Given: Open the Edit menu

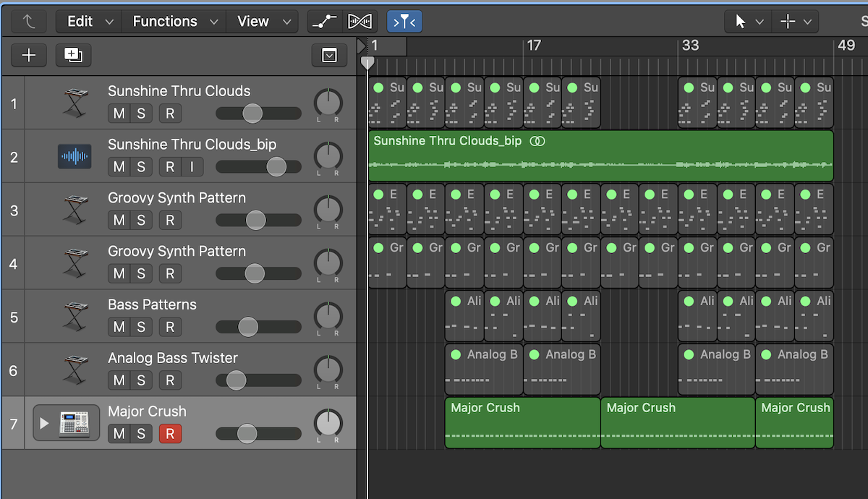Looking at the screenshot, I should pos(89,22).
